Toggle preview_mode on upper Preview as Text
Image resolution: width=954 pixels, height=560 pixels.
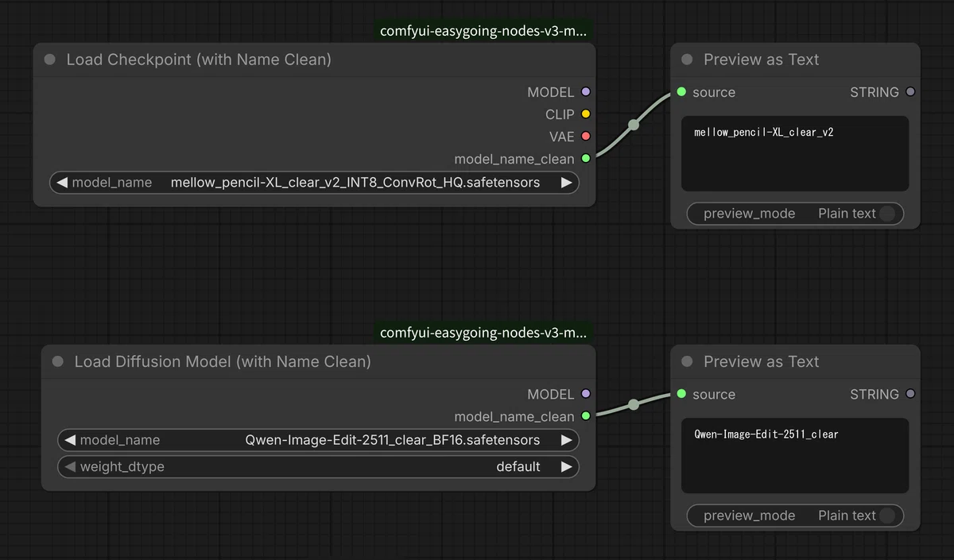click(795, 214)
